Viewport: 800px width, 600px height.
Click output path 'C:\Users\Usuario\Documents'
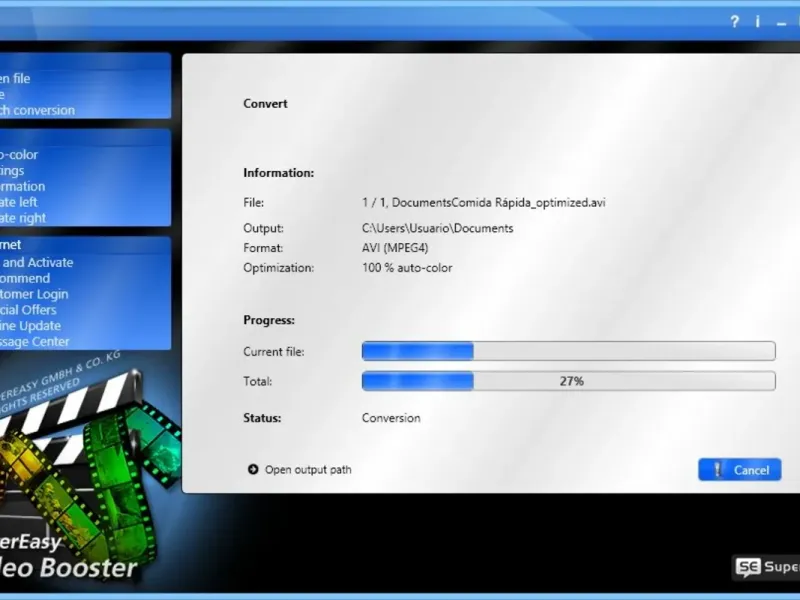point(438,228)
